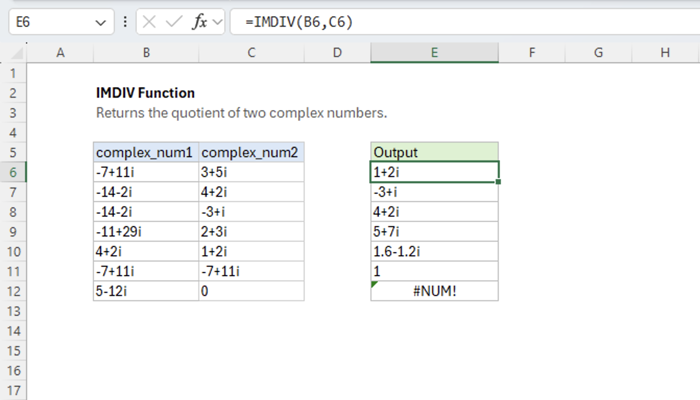
Task: Select output cell E7 showing -3+i
Action: (x=434, y=192)
